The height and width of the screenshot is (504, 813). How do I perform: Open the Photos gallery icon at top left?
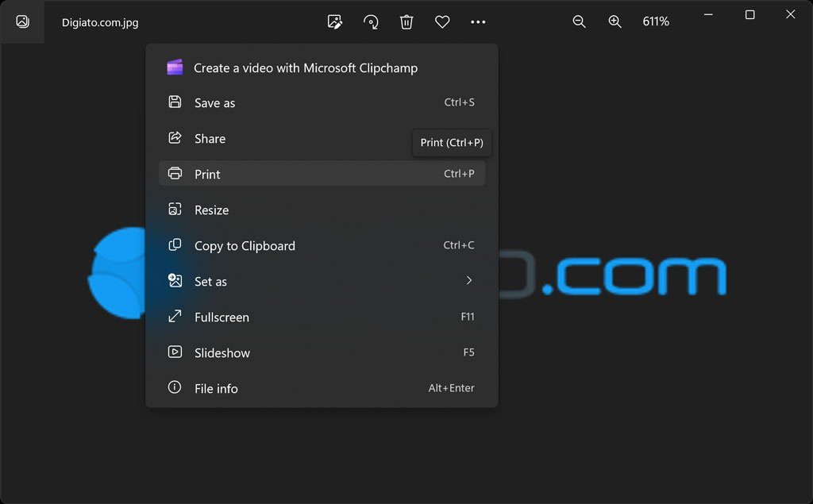[22, 21]
